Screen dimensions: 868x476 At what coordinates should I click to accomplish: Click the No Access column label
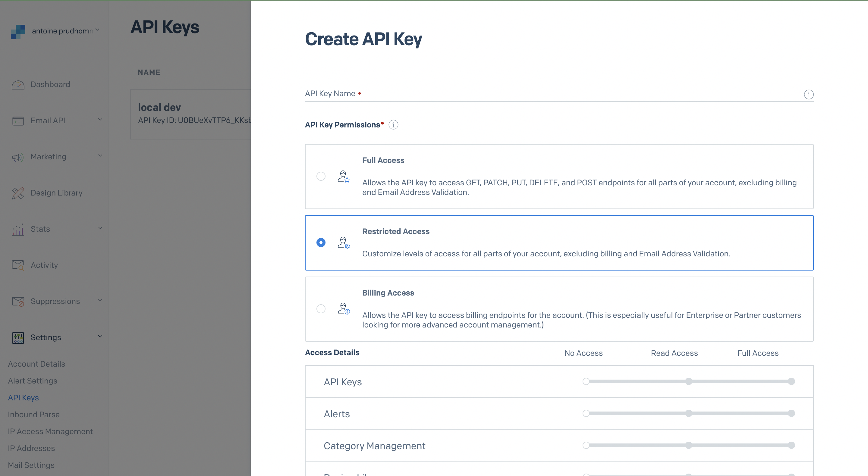tap(583, 353)
